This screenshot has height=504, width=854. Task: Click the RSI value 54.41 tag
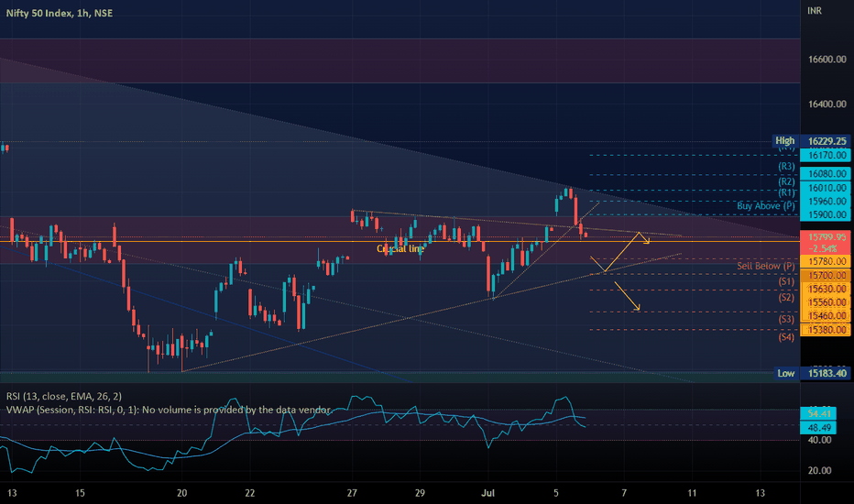click(x=818, y=413)
